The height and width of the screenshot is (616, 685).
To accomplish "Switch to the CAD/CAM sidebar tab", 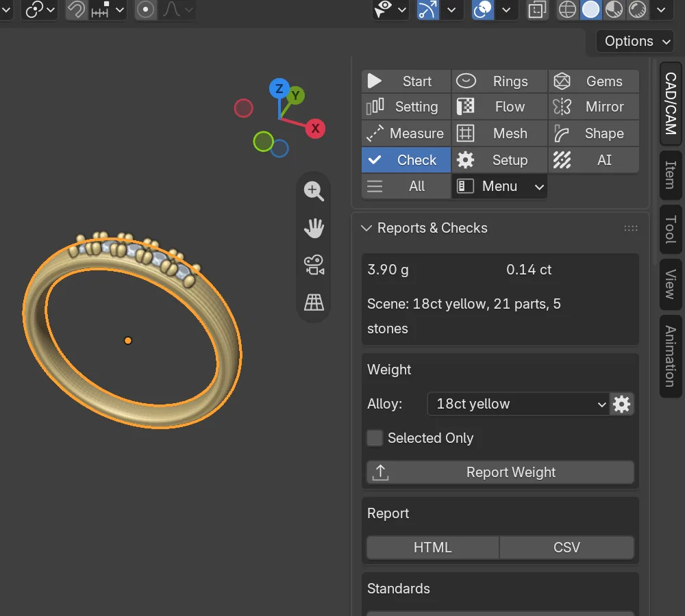I will pos(671,103).
